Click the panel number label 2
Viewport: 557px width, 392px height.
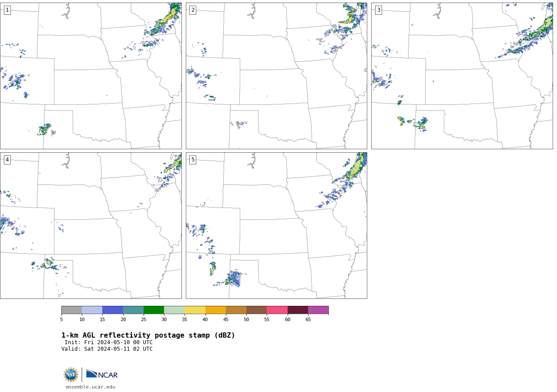point(193,10)
